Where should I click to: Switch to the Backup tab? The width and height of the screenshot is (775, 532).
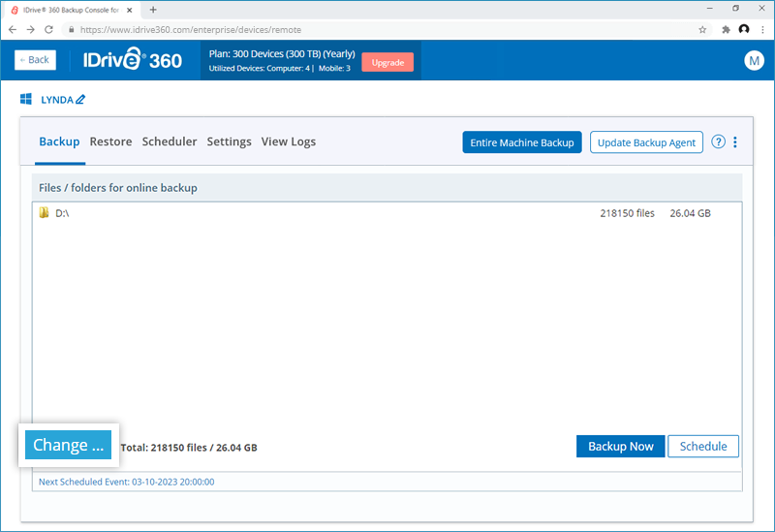(59, 141)
